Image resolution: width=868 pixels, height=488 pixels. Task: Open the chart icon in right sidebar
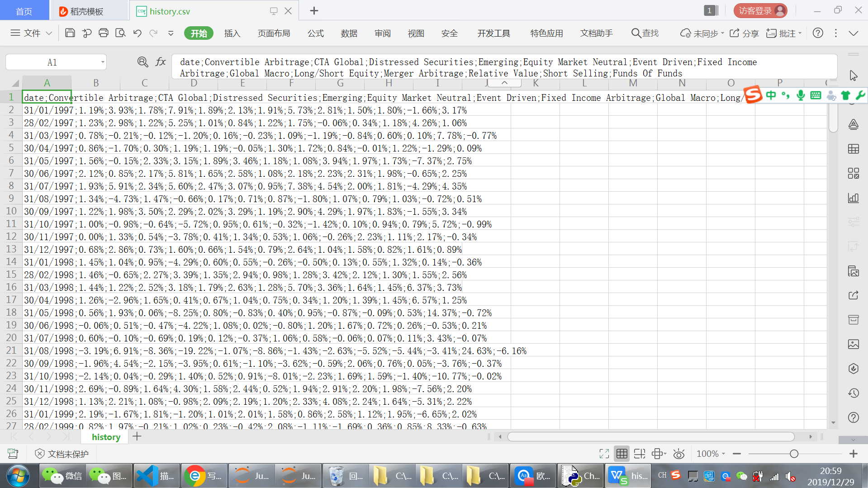pyautogui.click(x=854, y=198)
